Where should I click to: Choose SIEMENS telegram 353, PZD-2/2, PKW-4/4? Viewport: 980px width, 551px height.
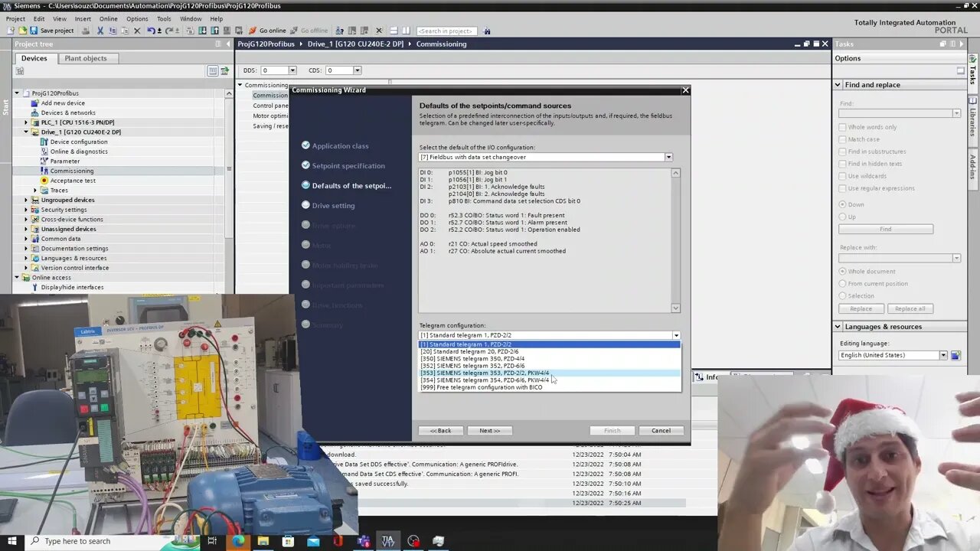pos(549,373)
